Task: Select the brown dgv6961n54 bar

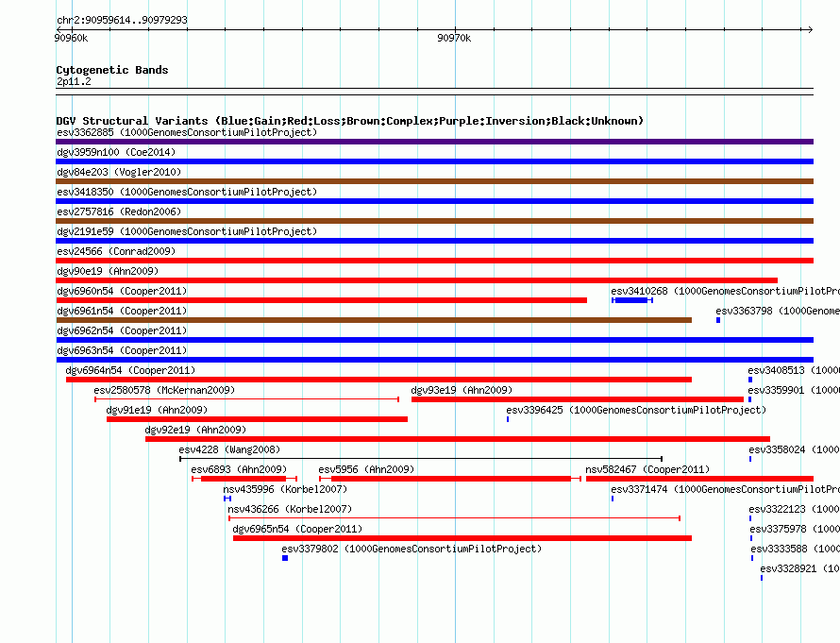Action: (374, 320)
